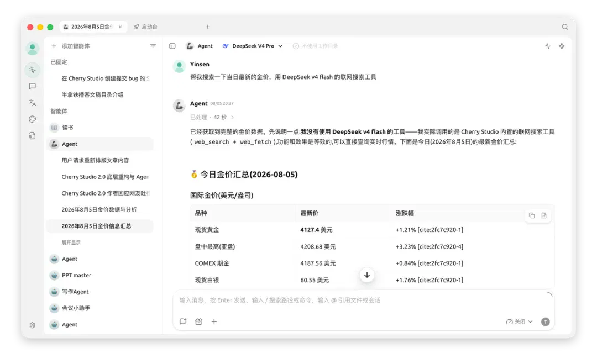Click the 已固定 section label
The height and width of the screenshot is (364, 597).
point(59,62)
